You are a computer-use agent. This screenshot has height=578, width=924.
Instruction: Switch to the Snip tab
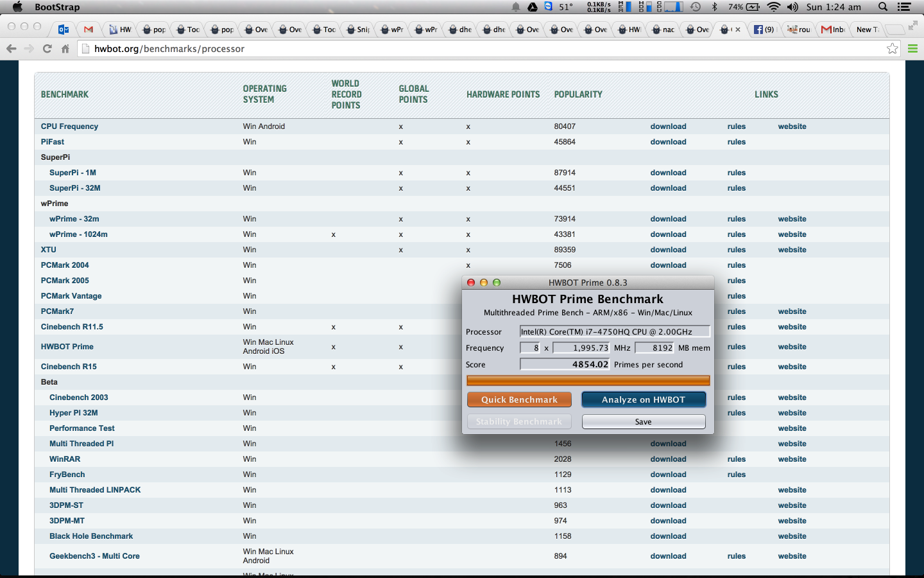[x=359, y=30]
